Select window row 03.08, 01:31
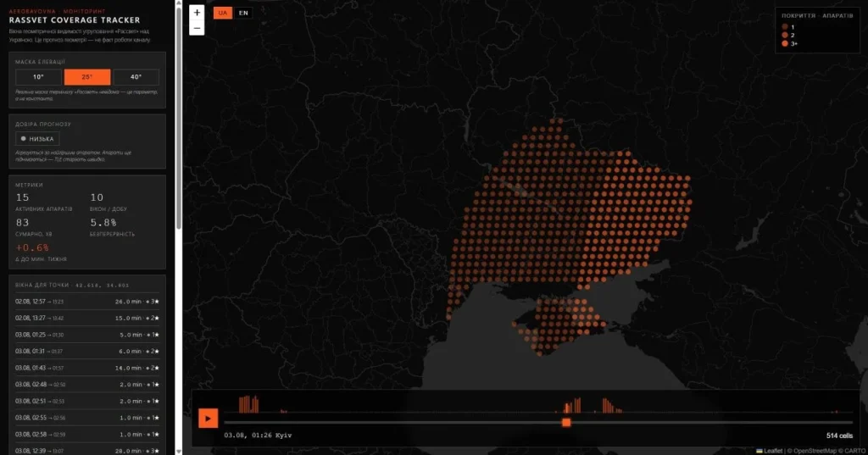Image resolution: width=868 pixels, height=455 pixels. pos(87,352)
